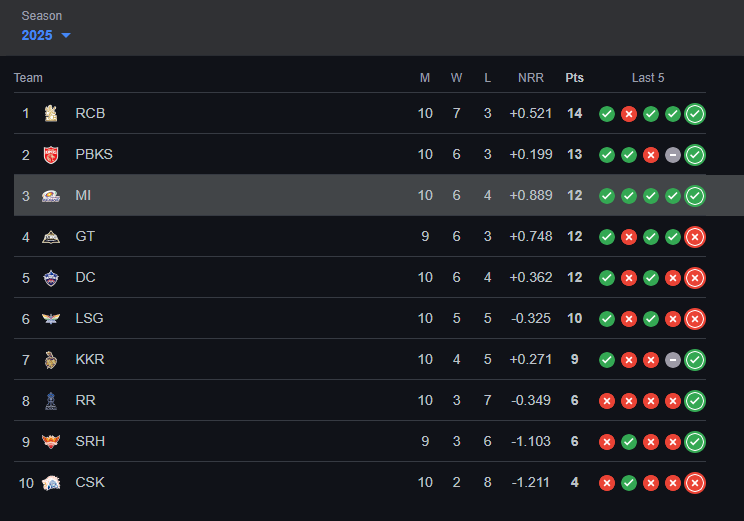Click the Last 5 column header
Image resolution: width=744 pixels, height=521 pixels.
coord(648,78)
